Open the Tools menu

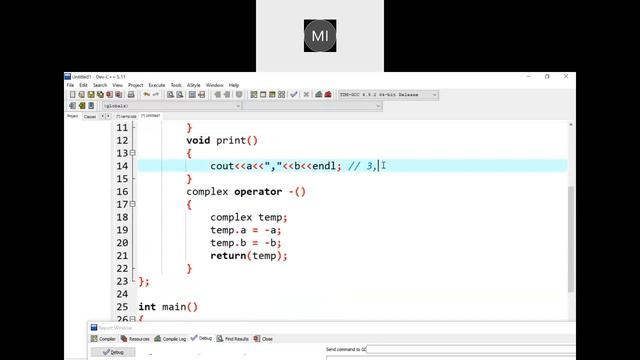click(x=176, y=85)
